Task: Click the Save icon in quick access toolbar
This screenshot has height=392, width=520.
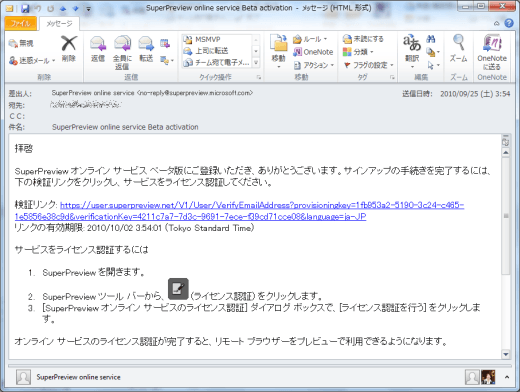Action: point(25,8)
